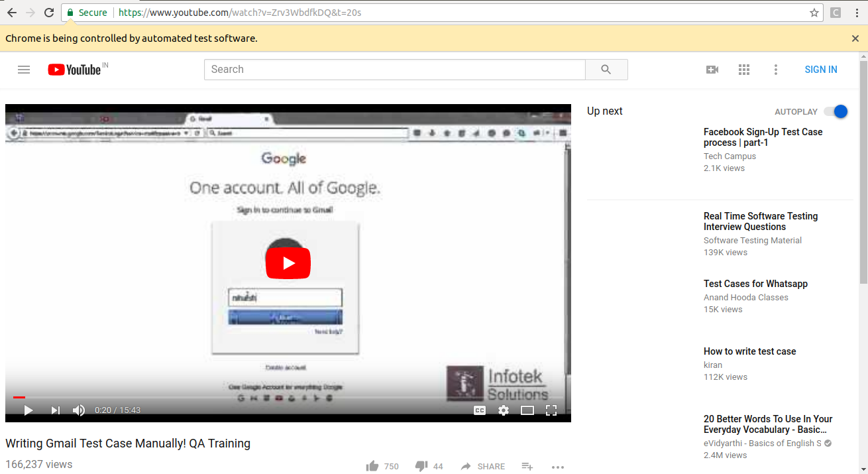Click SHARE under the video
This screenshot has width=868, height=474.
click(x=483, y=466)
